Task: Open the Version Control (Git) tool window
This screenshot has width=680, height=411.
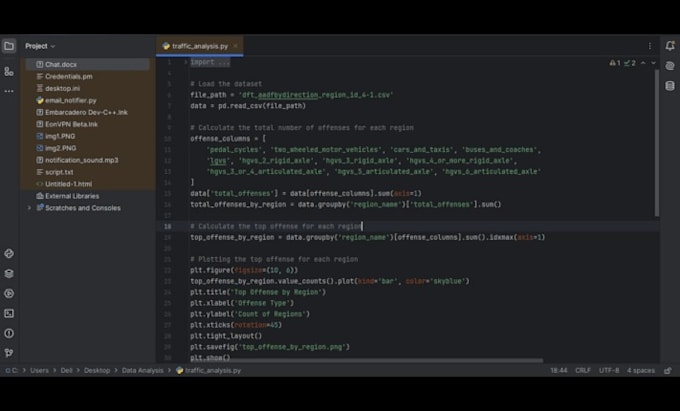Action: 9,352
